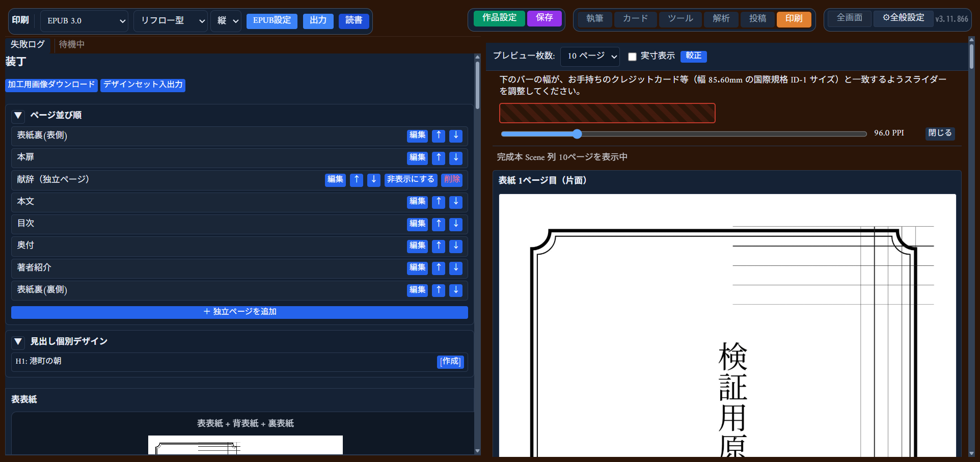Screen dimensions: 980x462
Task: Open プレビュー枚数 10 ページ dropdown
Action: 590,56
